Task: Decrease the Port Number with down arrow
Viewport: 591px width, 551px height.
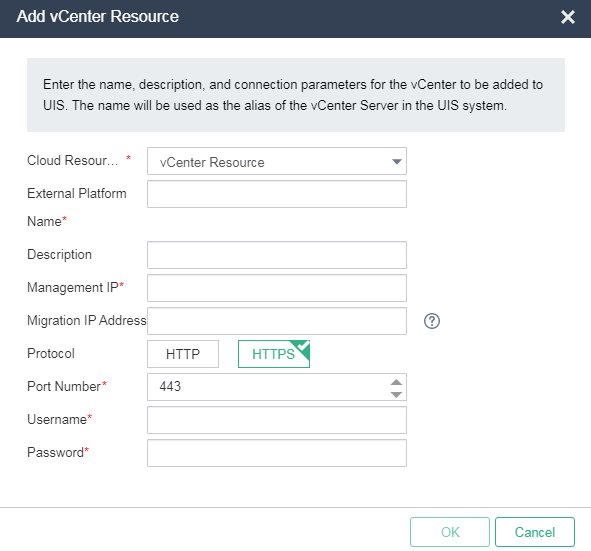Action: tap(396, 394)
